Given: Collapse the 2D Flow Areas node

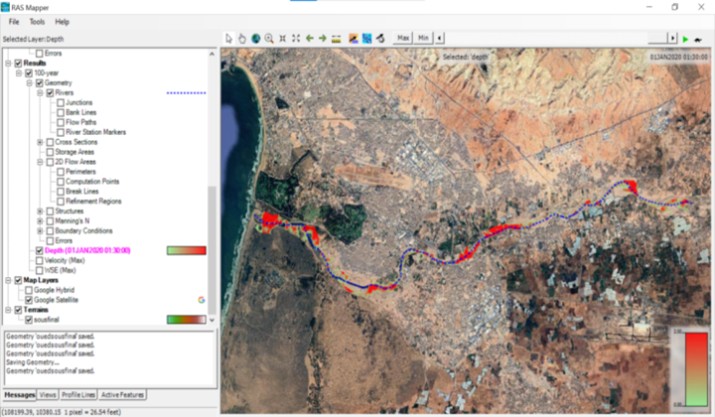Looking at the screenshot, I should point(40,162).
